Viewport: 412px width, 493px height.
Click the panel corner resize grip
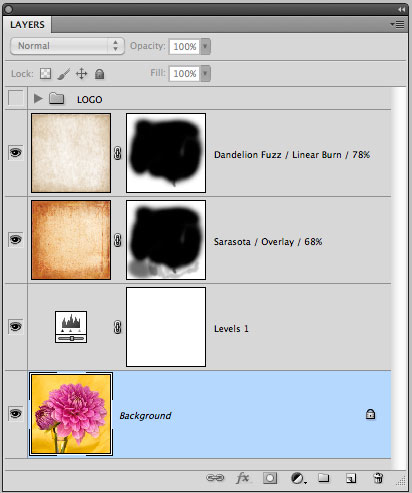401,480
